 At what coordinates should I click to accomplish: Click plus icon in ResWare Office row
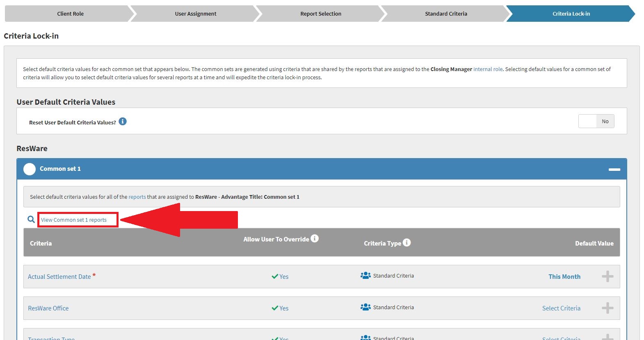pos(607,308)
